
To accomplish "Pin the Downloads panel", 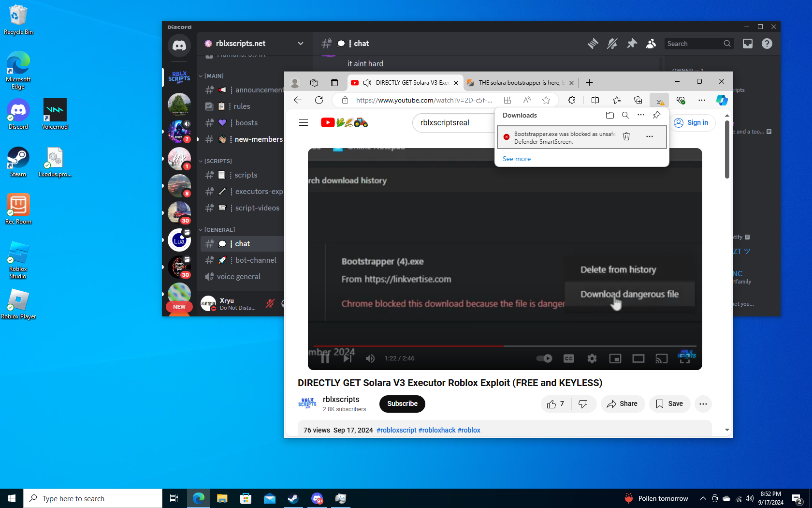I will pyautogui.click(x=656, y=115).
